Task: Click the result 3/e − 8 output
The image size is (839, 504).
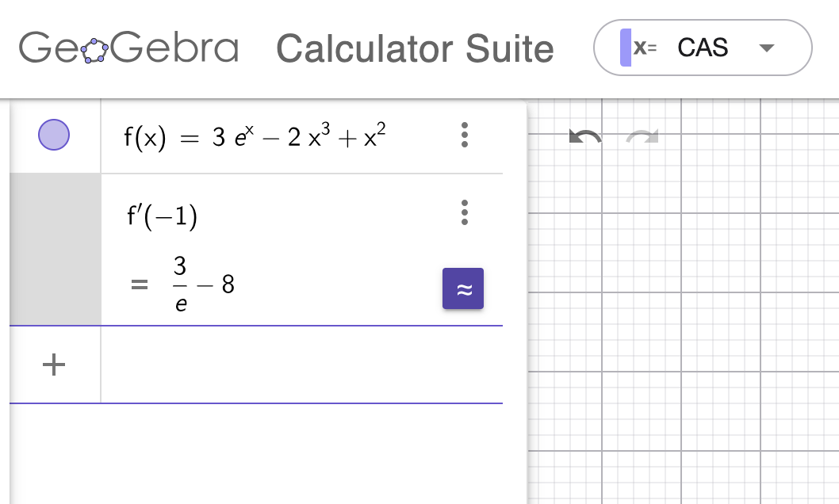Action: click(x=204, y=284)
